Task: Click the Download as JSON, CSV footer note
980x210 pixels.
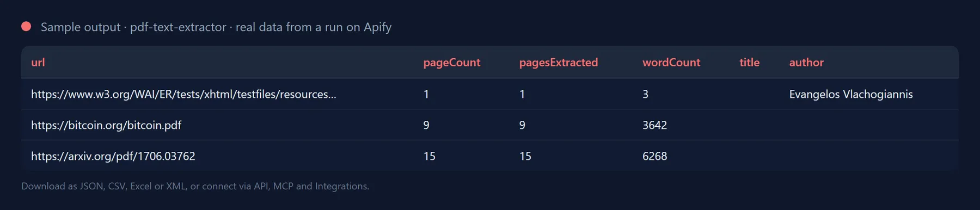Action: [x=195, y=186]
